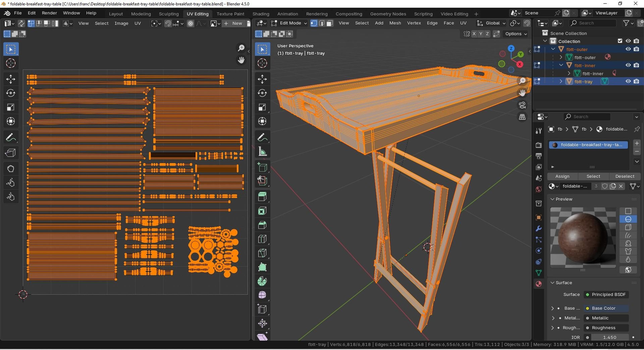Screen dimensions: 644x350
Task: Adjust the IOR value slider
Action: (609, 337)
